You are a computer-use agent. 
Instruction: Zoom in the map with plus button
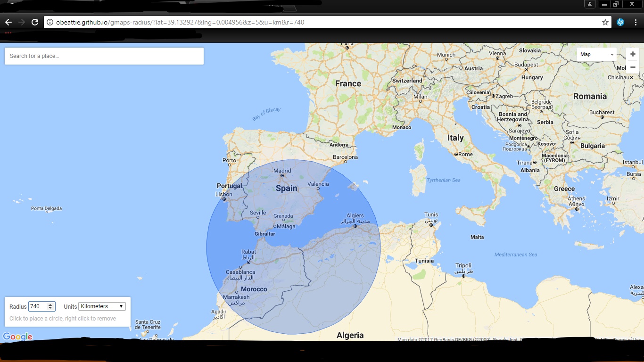point(633,54)
